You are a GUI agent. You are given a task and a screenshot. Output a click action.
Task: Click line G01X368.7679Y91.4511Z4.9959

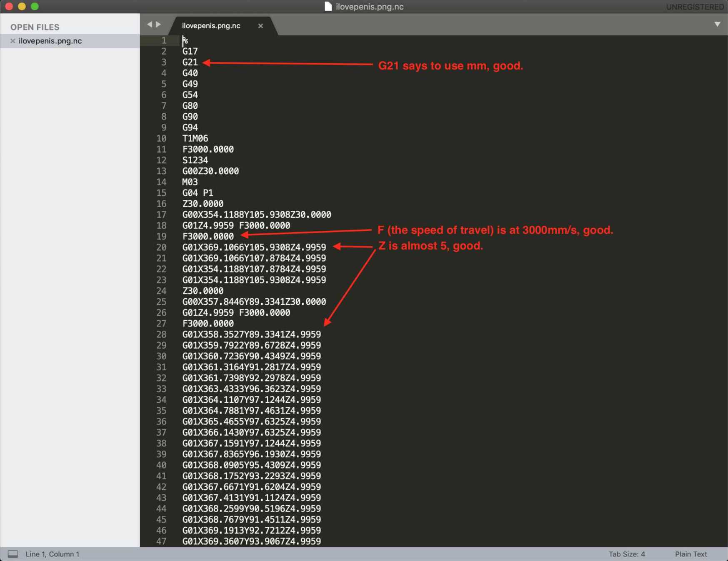[252, 519]
